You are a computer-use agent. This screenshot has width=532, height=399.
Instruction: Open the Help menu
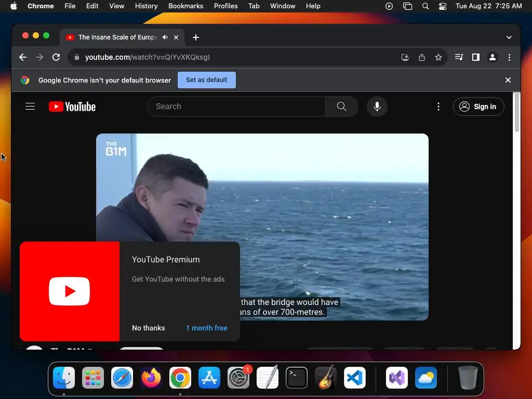tap(313, 6)
